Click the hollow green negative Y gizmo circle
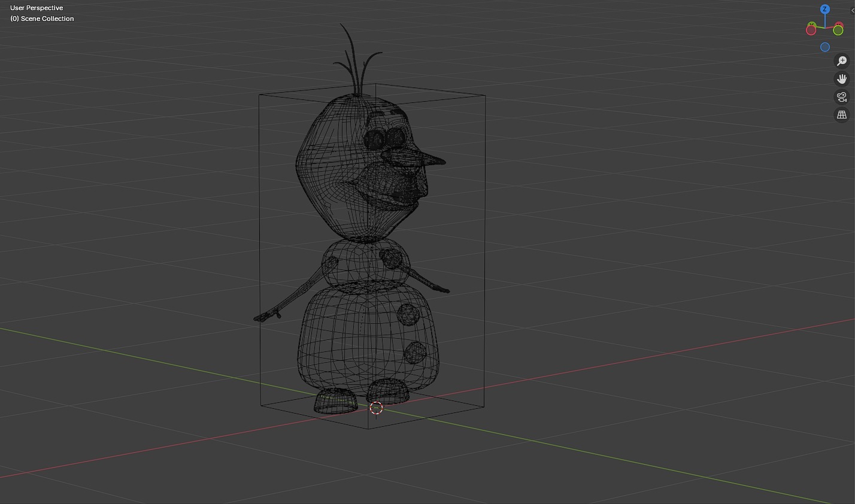This screenshot has height=504, width=855. 838,30
